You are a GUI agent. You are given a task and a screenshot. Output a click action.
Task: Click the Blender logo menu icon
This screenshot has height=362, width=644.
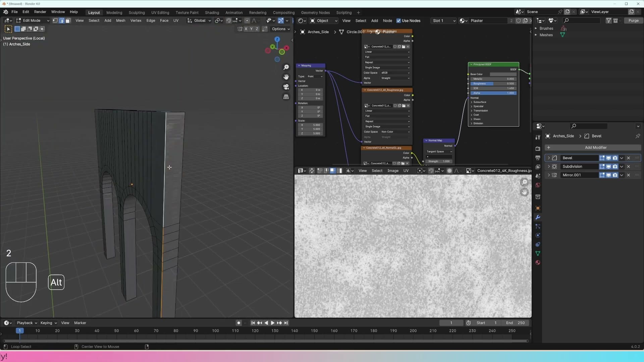(x=6, y=12)
